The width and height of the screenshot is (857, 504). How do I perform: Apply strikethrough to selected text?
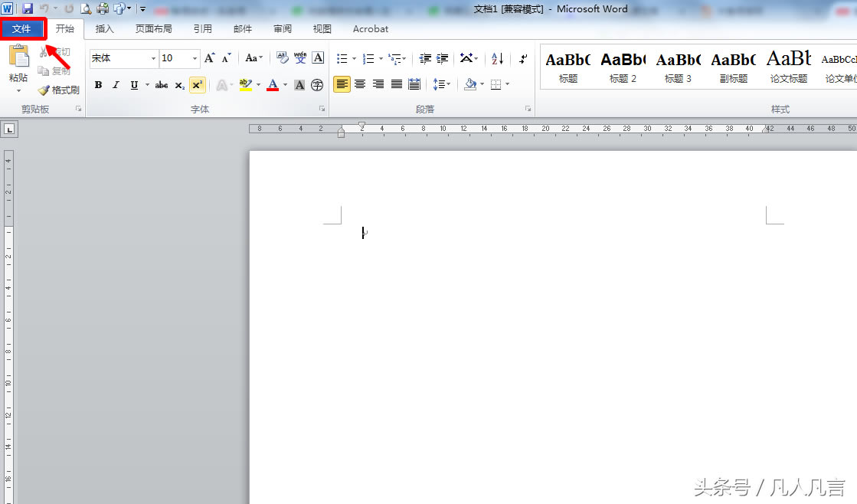coord(161,84)
